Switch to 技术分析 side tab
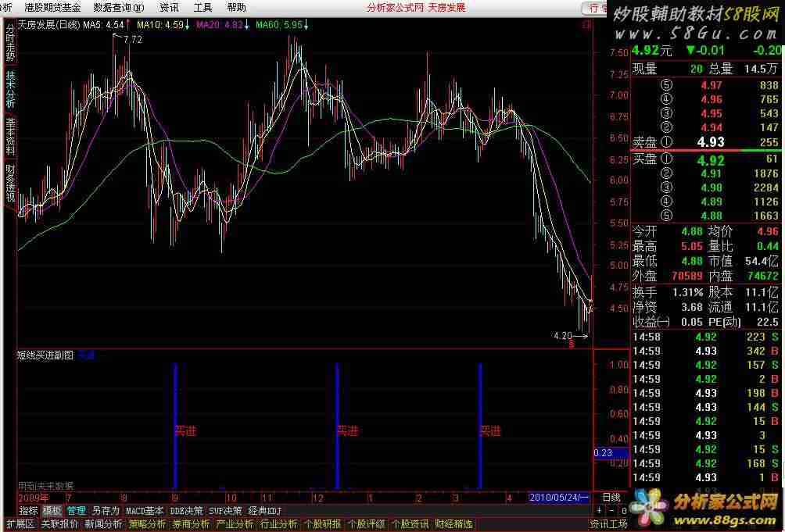The image size is (785, 532). pyautogui.click(x=10, y=89)
